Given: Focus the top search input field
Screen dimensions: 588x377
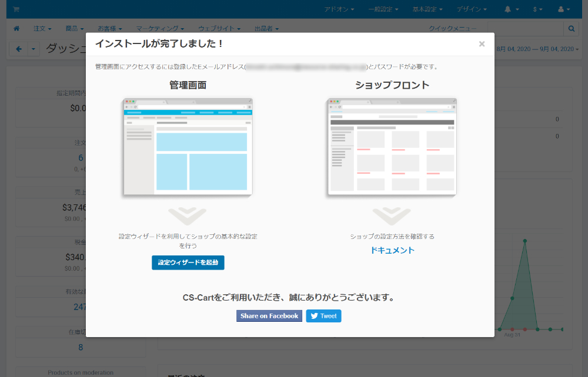Looking at the screenshot, I should [x=525, y=28].
